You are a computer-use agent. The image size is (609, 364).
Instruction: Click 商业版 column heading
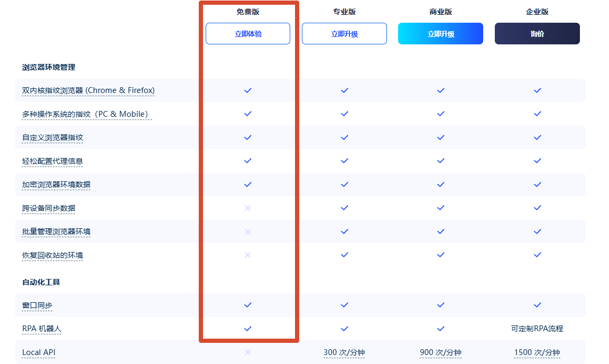pos(440,12)
